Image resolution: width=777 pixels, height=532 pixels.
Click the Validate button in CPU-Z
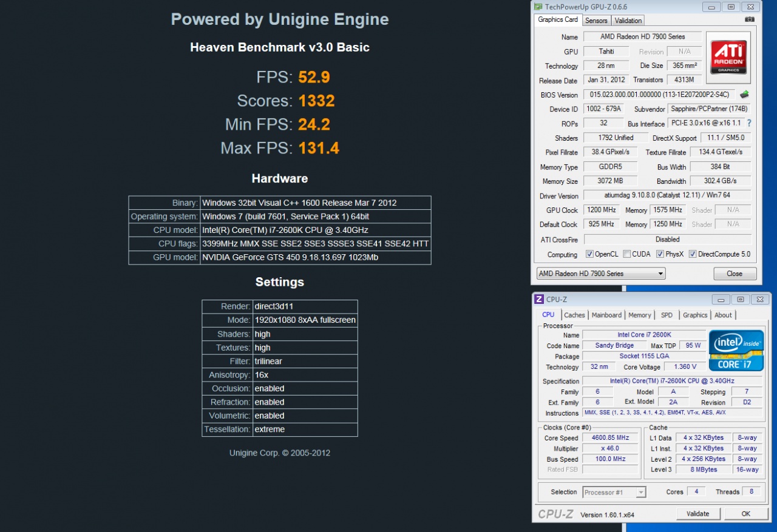(697, 514)
